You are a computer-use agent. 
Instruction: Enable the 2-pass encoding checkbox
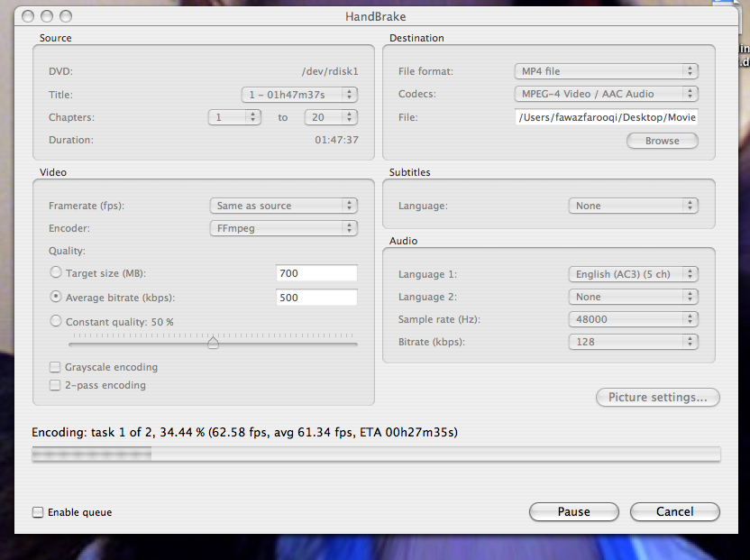point(55,385)
